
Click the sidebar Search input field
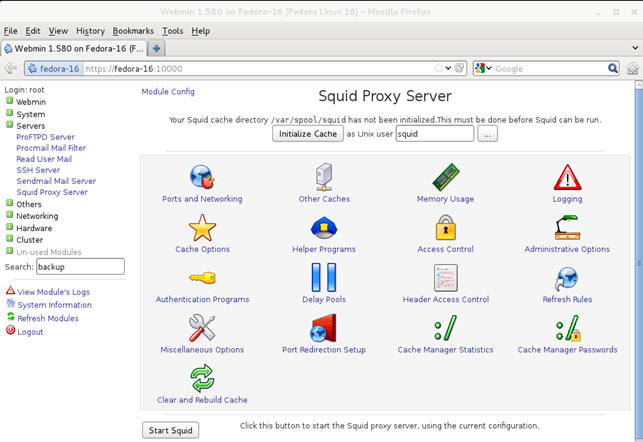tap(80, 267)
